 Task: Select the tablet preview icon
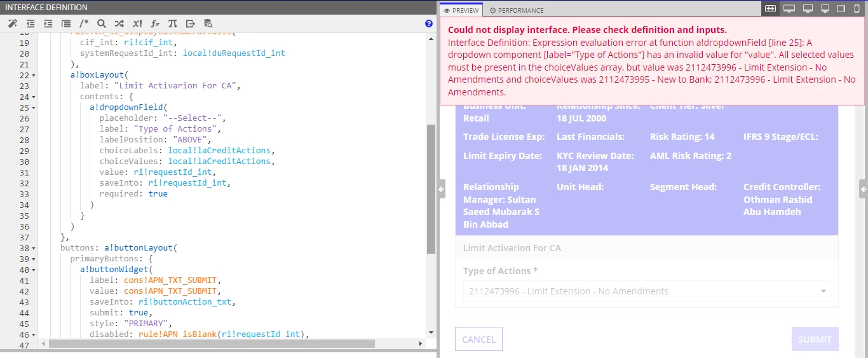[x=841, y=8]
